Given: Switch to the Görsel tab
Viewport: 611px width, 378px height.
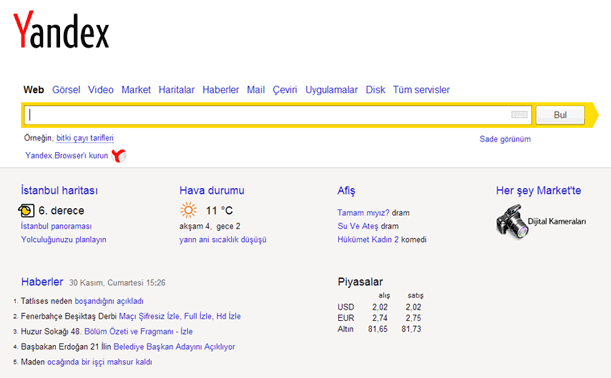Looking at the screenshot, I should coord(66,90).
